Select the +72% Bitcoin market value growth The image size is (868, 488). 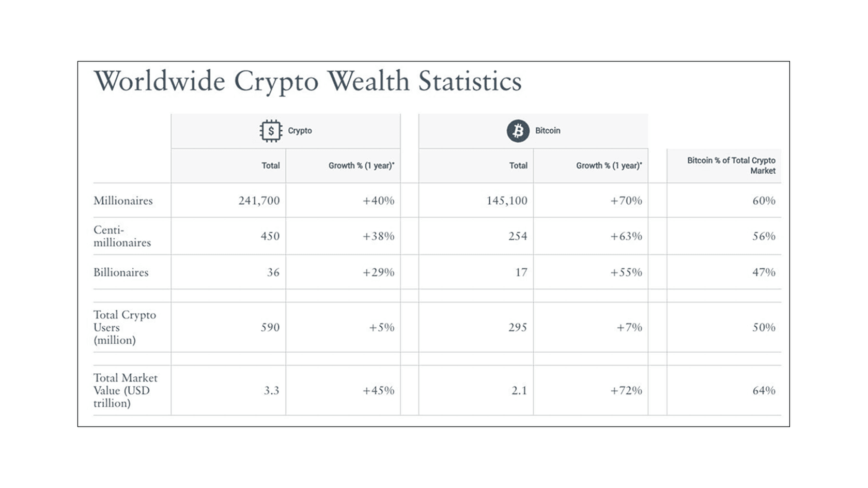click(626, 390)
